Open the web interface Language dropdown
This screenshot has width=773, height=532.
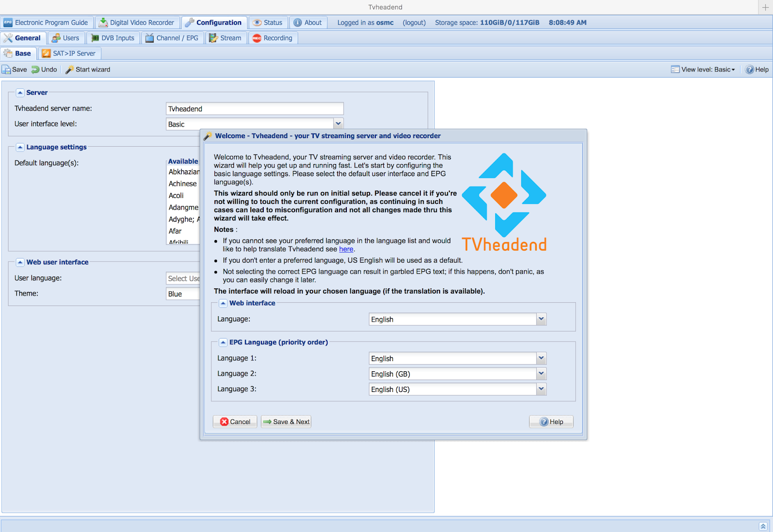(x=541, y=319)
